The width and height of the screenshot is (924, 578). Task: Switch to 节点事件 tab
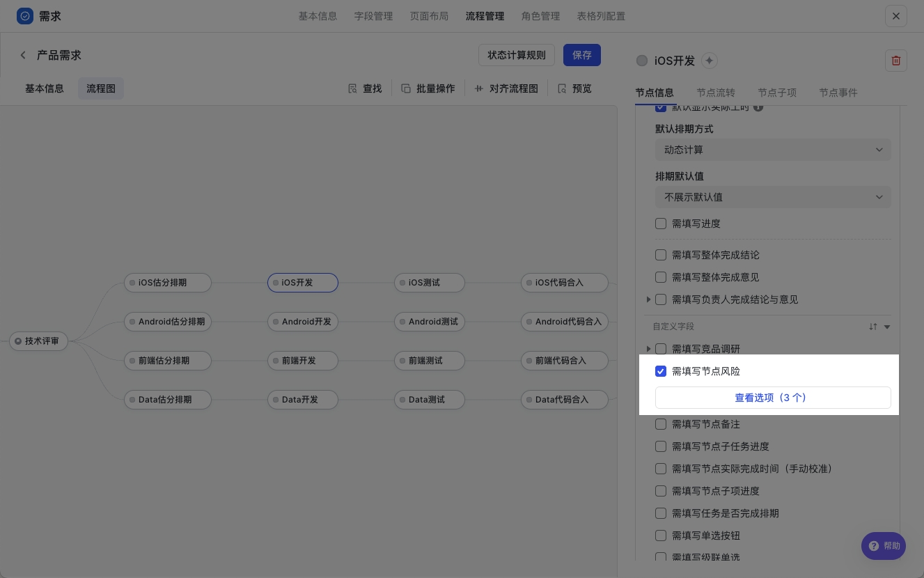(x=838, y=93)
